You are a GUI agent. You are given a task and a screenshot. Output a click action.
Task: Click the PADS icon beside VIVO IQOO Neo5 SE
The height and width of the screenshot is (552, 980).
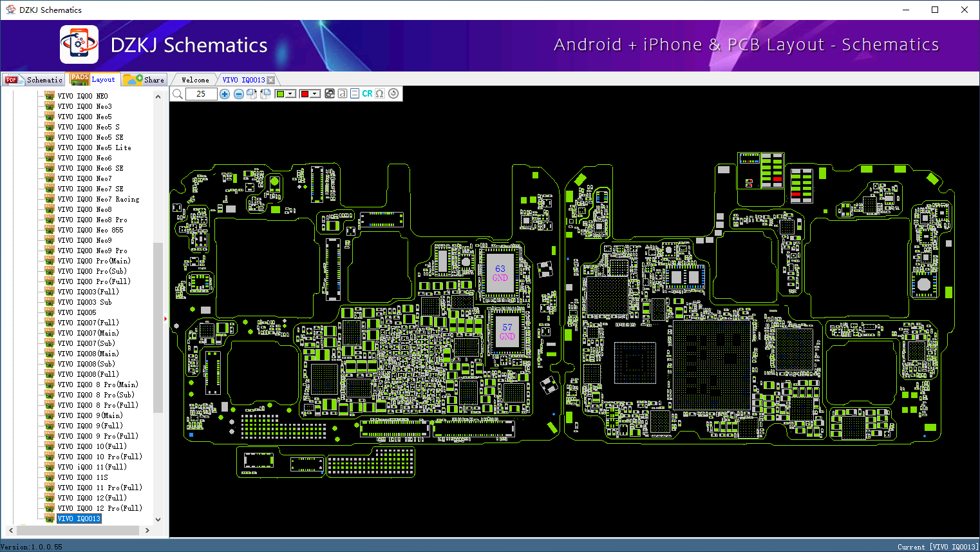tap(50, 137)
